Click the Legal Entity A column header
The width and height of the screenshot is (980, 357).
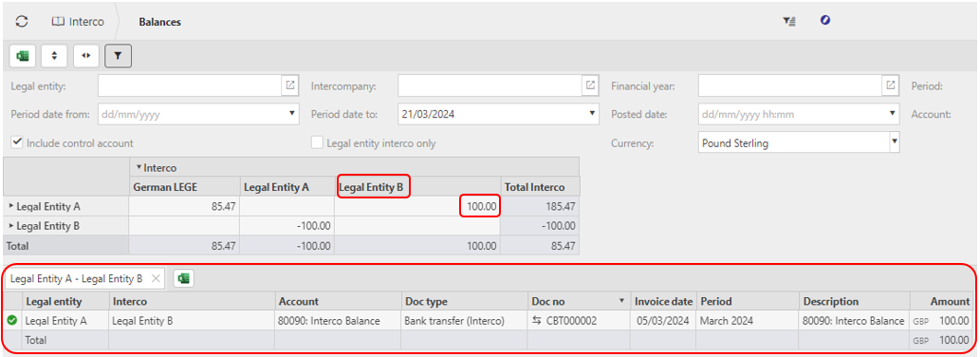click(x=287, y=186)
